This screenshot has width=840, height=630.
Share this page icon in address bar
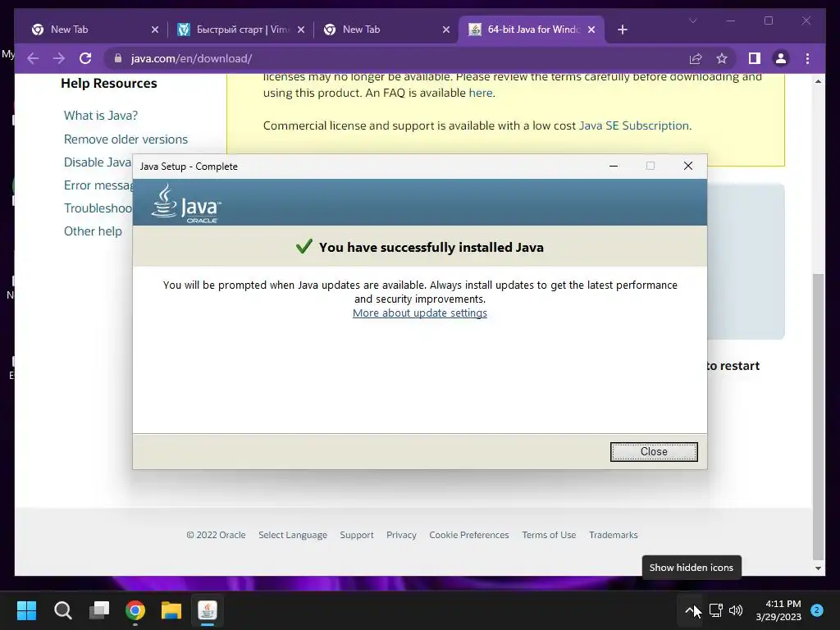coord(696,58)
